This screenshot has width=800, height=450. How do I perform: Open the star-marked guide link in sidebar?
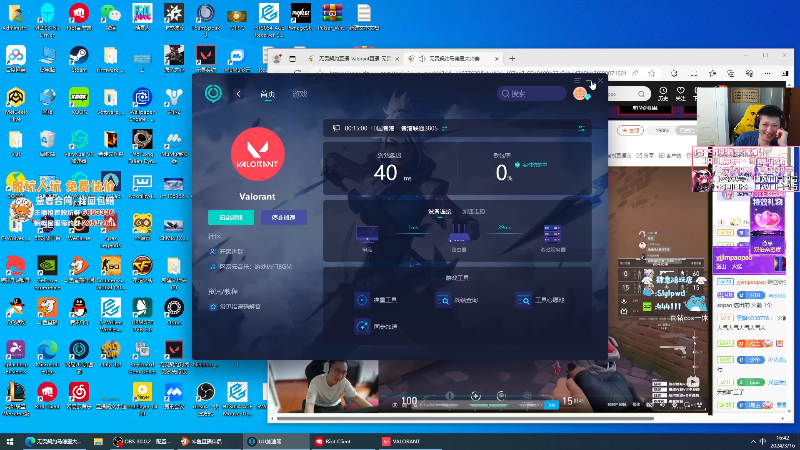click(x=236, y=307)
